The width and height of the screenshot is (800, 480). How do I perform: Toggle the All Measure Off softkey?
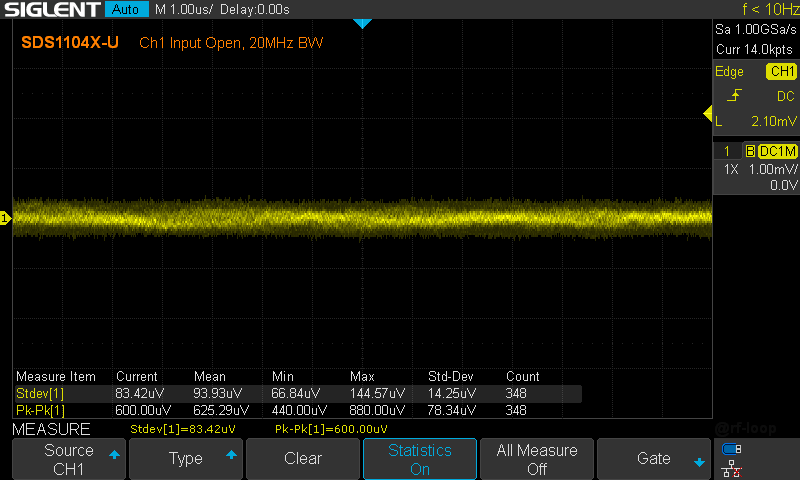click(x=537, y=459)
